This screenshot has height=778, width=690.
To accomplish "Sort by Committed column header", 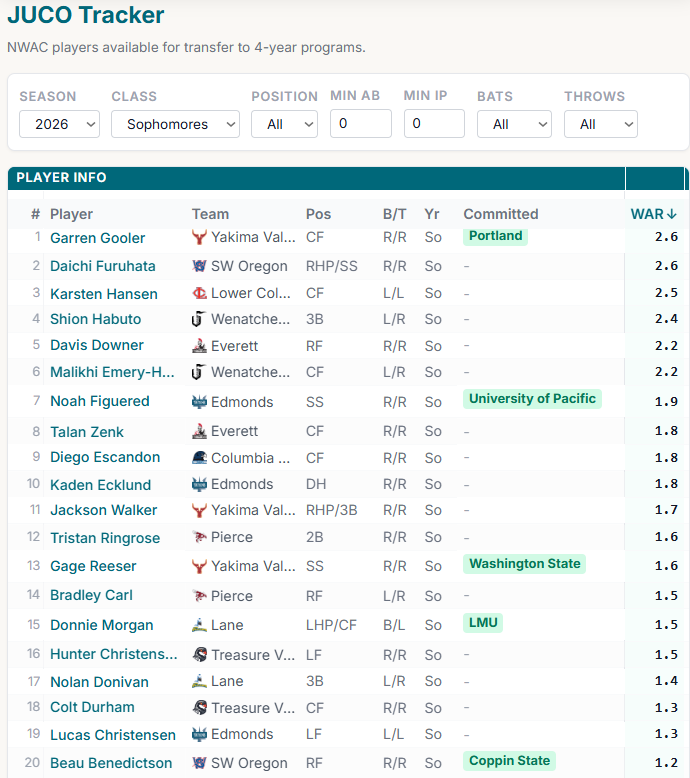I will click(501, 214).
